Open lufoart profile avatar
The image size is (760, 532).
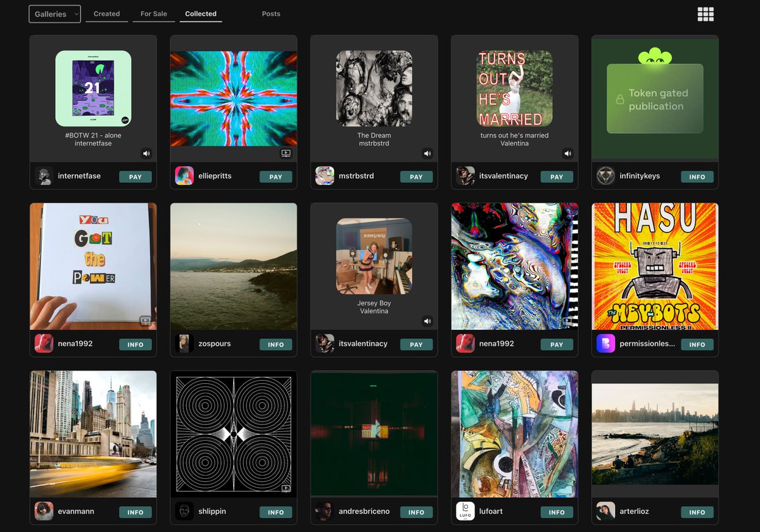click(x=465, y=511)
